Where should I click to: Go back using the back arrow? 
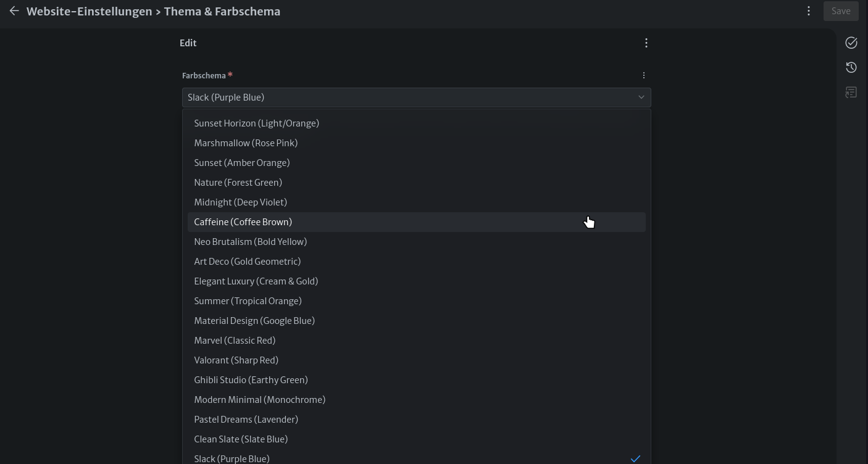[14, 11]
